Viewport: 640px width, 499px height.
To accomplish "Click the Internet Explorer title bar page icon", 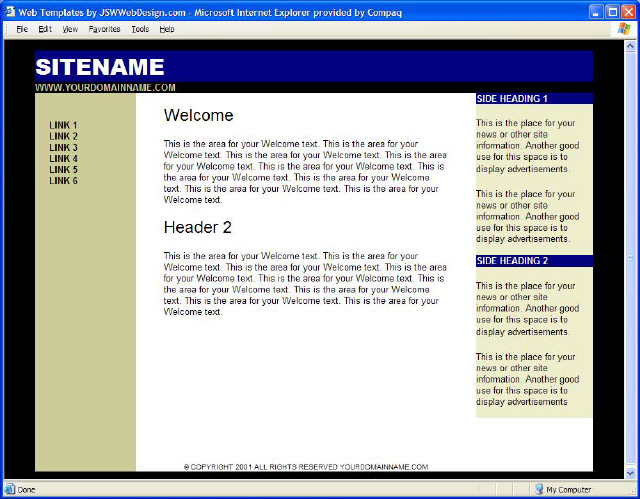I will [x=9, y=12].
